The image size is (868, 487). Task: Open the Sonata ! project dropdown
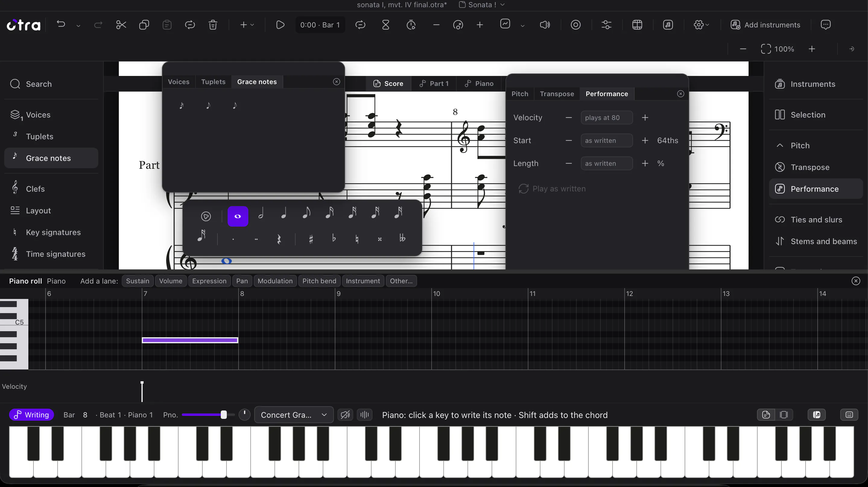click(x=482, y=5)
